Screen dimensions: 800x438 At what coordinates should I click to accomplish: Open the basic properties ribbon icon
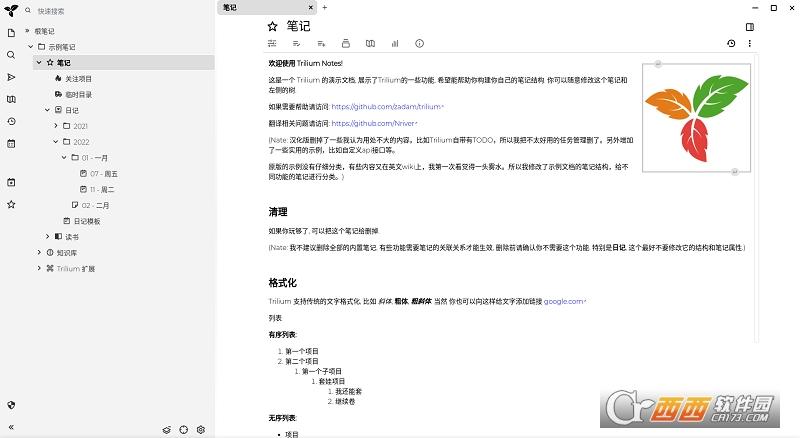[272, 43]
